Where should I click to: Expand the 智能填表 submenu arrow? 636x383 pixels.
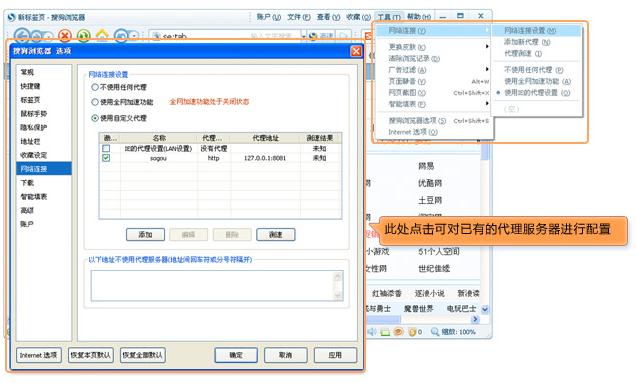(487, 104)
